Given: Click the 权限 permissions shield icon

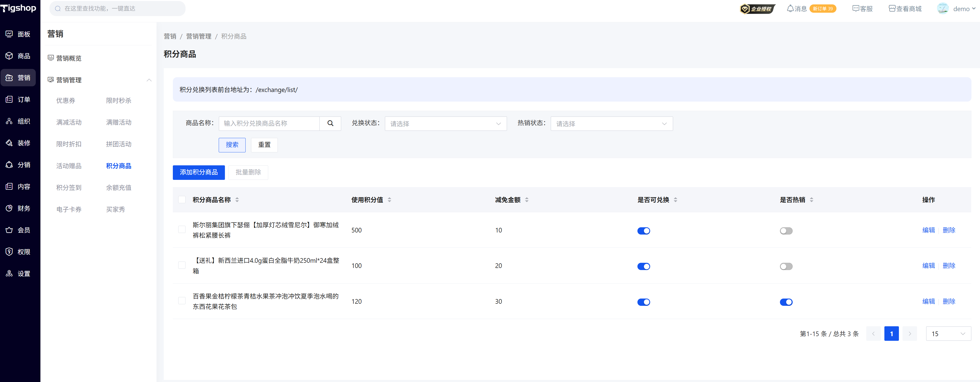Looking at the screenshot, I should [9, 252].
